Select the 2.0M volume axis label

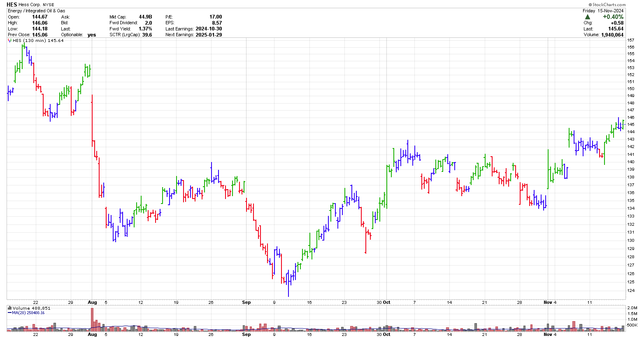pyautogui.click(x=632, y=308)
